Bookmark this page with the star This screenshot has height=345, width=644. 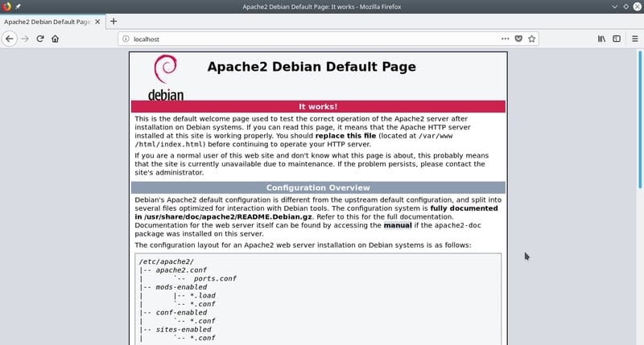tap(532, 39)
